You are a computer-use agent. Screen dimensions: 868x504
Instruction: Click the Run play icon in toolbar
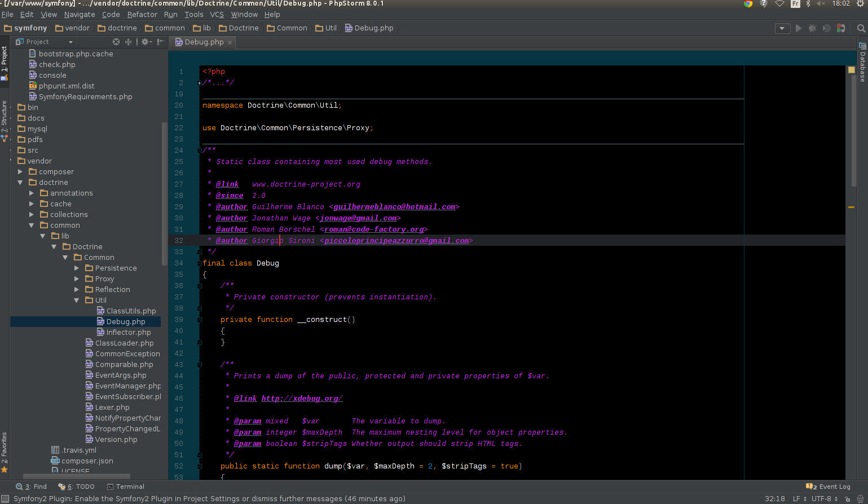coord(799,28)
